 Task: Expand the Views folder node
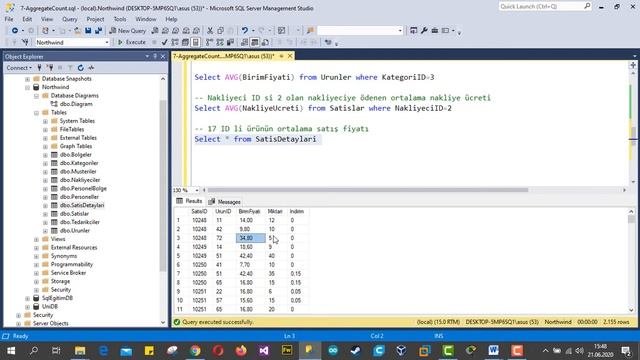(36, 239)
